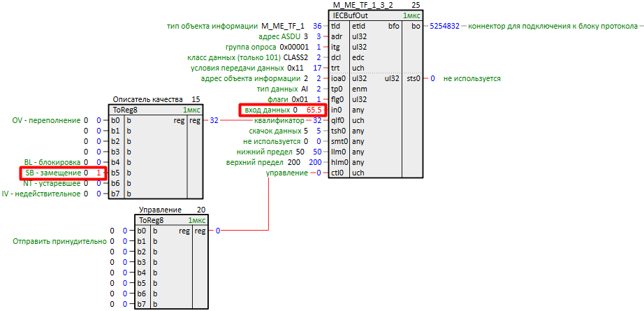Select ToReg8 header in Описатель качества block
This screenshot has height=311, width=644.
click(126, 110)
